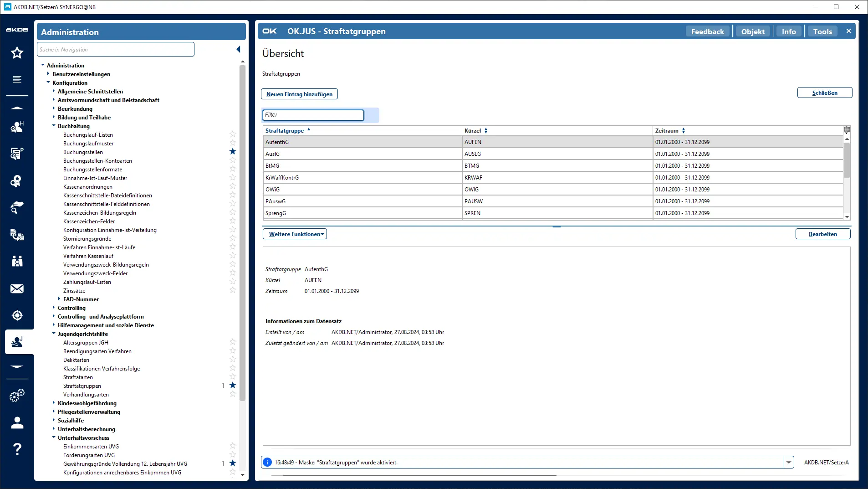
Task: Click Neuen Eintrag hinzufügen button
Action: click(299, 94)
